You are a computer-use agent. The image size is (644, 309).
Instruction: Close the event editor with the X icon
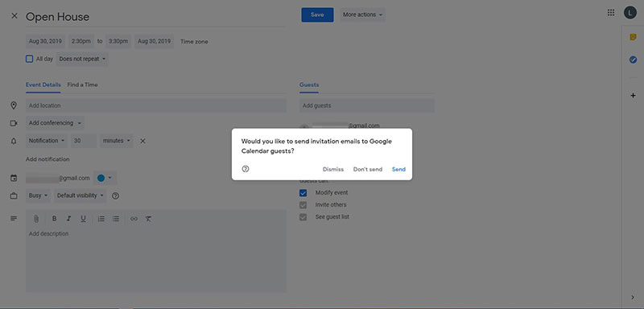click(x=14, y=16)
